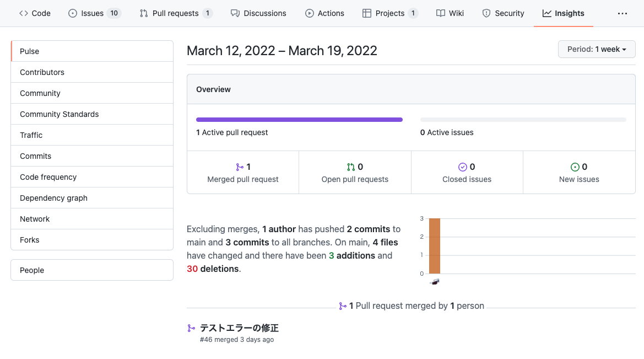Screen dimensions: 644x359
Task: Click the active pull request progress bar
Action: click(x=299, y=119)
